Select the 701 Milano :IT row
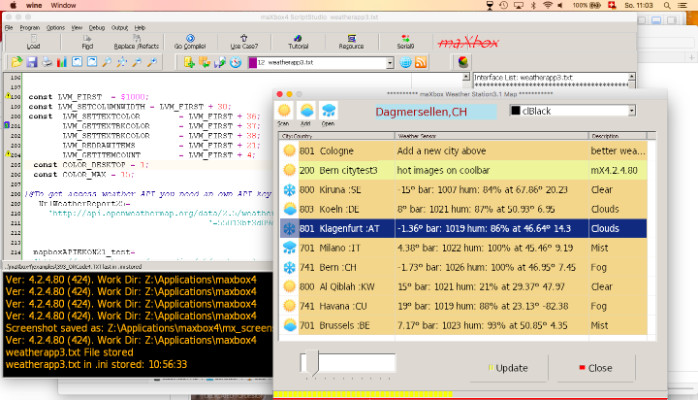 (x=463, y=248)
